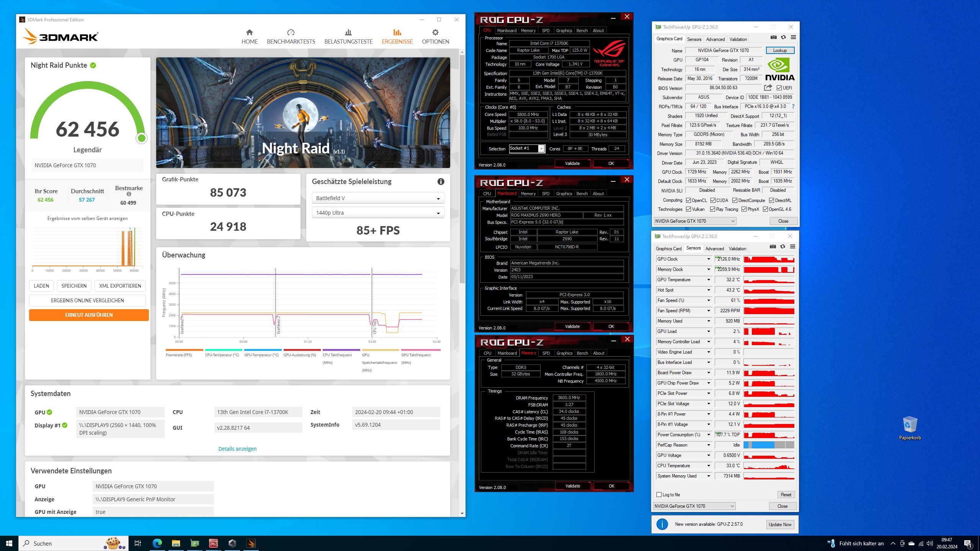
Task: Toggle the OpenCL checkbox in GPU-Z
Action: 688,201
